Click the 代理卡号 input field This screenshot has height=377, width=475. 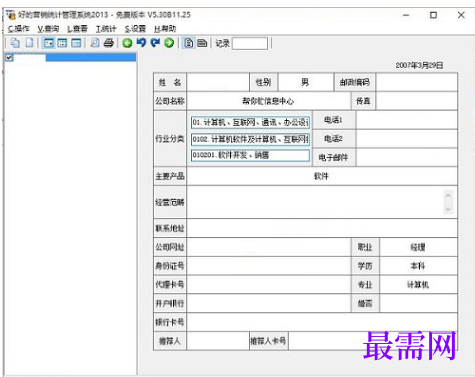269,284
